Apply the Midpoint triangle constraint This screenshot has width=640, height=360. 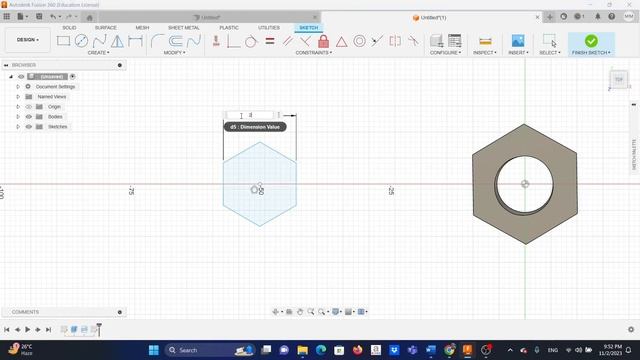coord(342,41)
